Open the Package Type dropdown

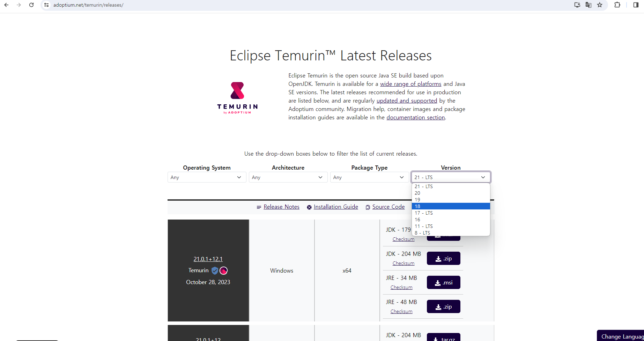[x=369, y=177]
